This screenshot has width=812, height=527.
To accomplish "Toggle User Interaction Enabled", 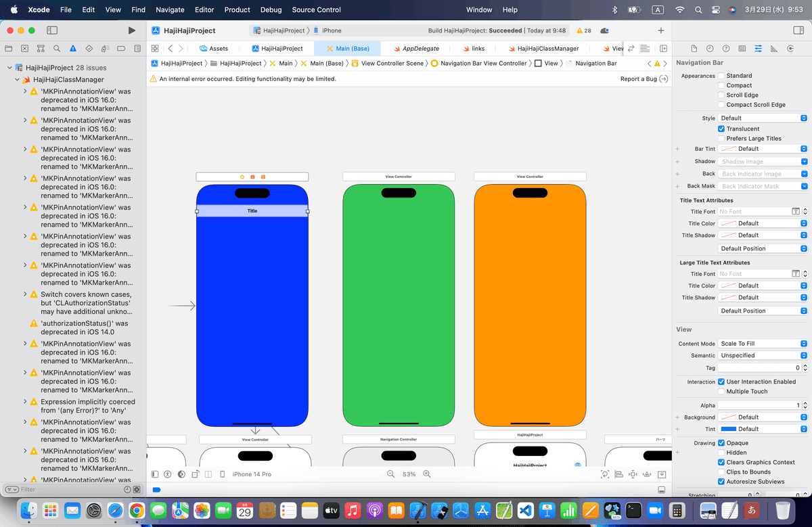I will tap(721, 382).
